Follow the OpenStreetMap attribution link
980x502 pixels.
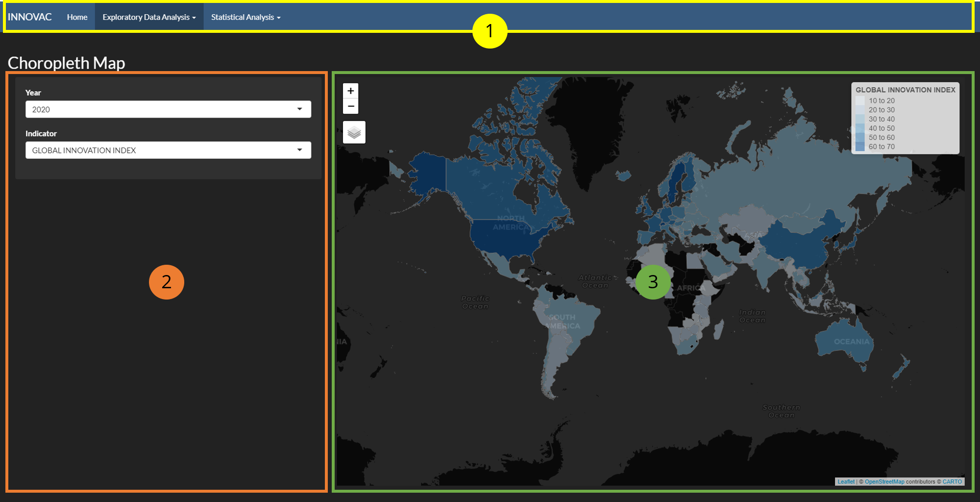click(884, 482)
